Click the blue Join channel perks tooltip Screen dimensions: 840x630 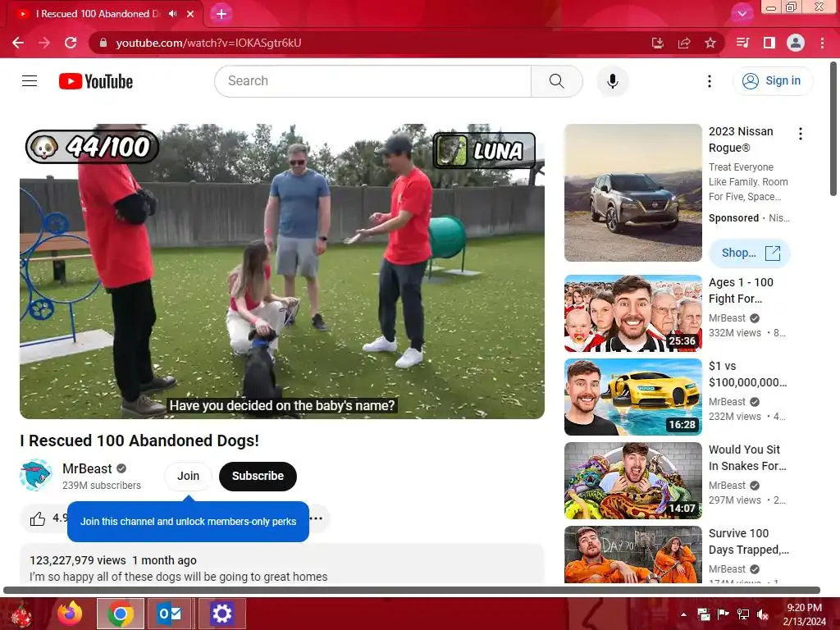(188, 521)
